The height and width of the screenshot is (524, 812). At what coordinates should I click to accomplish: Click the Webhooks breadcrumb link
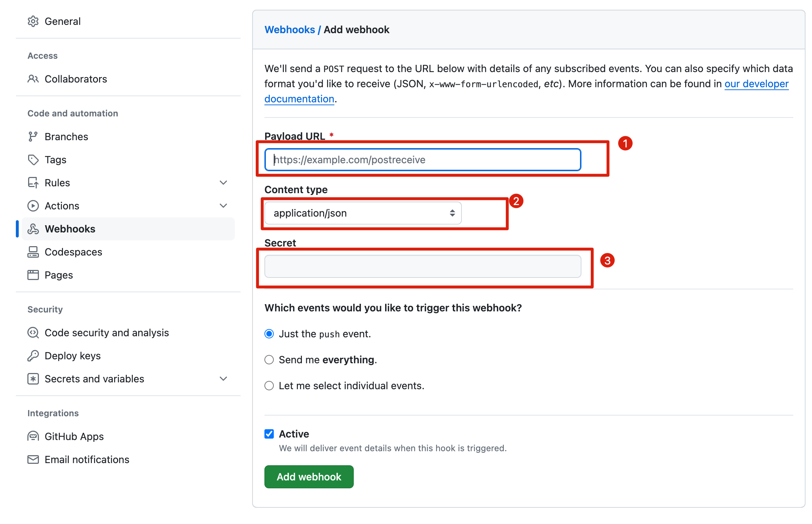[290, 30]
